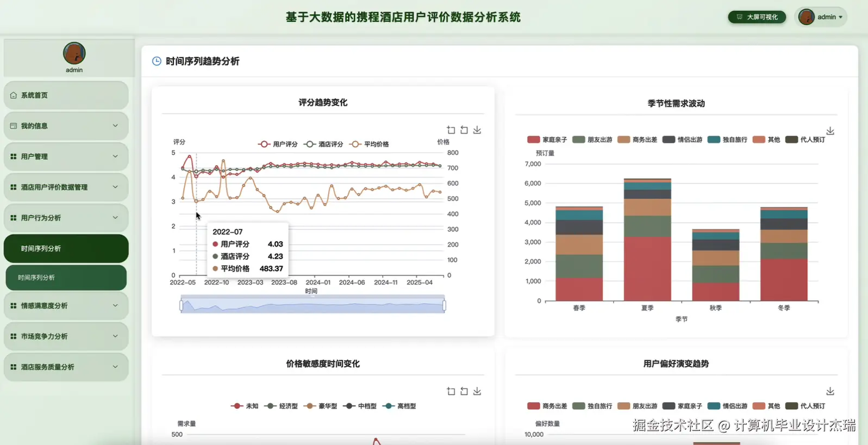
Task: Toggle 高档型 series in price sensitivity legend
Action: pyautogui.click(x=399, y=406)
